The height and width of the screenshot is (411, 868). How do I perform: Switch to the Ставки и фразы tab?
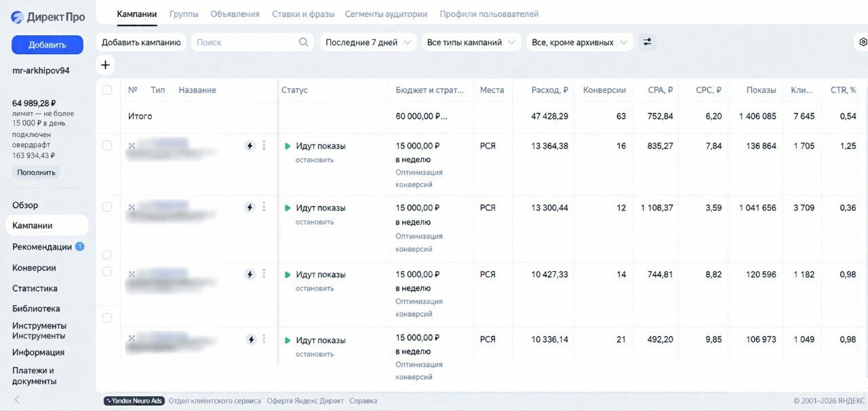click(x=302, y=14)
